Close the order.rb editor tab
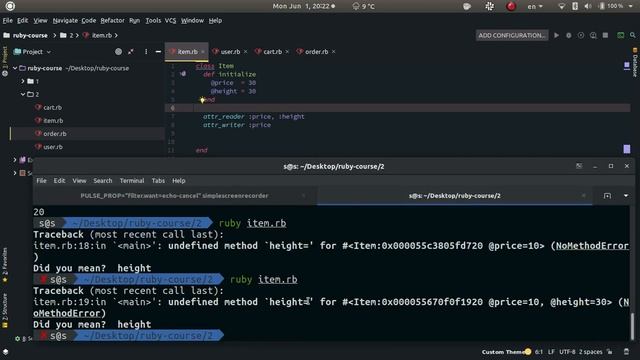This screenshot has width=640, height=360. (x=333, y=52)
